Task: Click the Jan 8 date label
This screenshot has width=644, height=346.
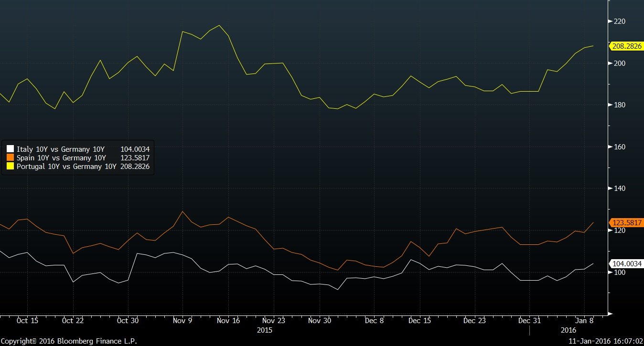Action: pyautogui.click(x=585, y=321)
